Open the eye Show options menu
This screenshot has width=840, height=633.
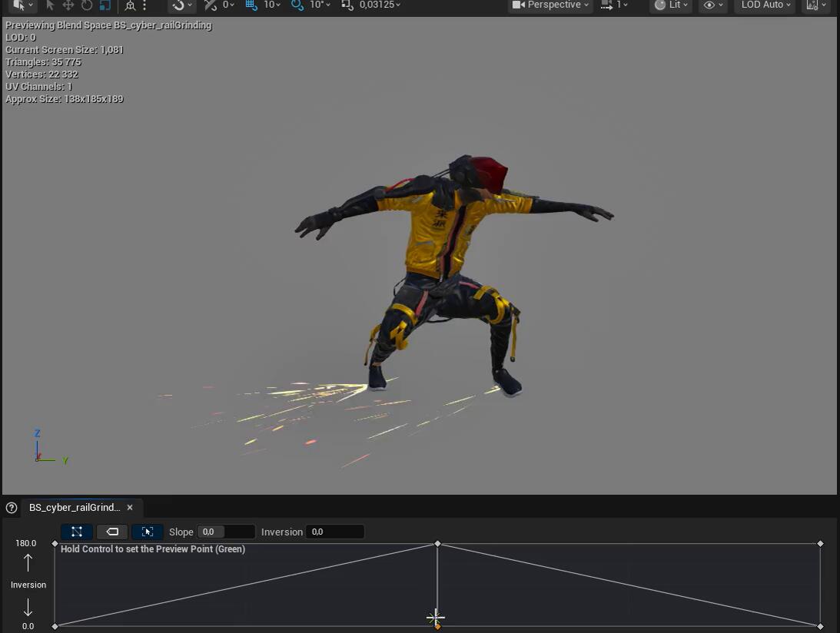coord(713,5)
